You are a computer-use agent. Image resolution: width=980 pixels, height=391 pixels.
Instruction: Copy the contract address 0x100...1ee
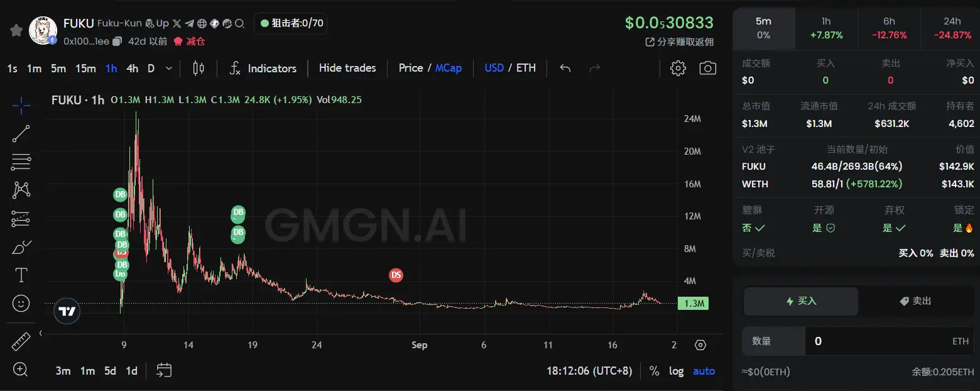tap(116, 41)
